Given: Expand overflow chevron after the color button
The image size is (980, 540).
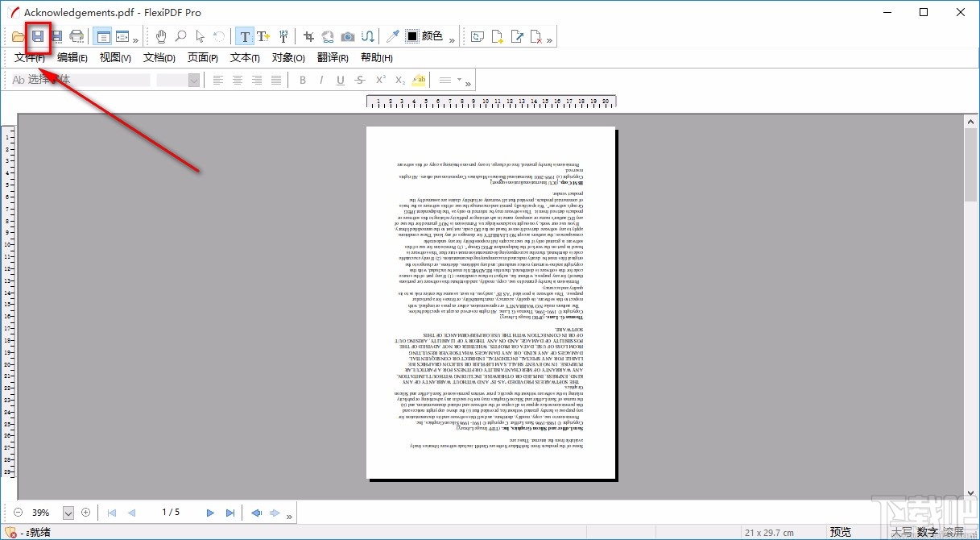Looking at the screenshot, I should pos(452,39).
